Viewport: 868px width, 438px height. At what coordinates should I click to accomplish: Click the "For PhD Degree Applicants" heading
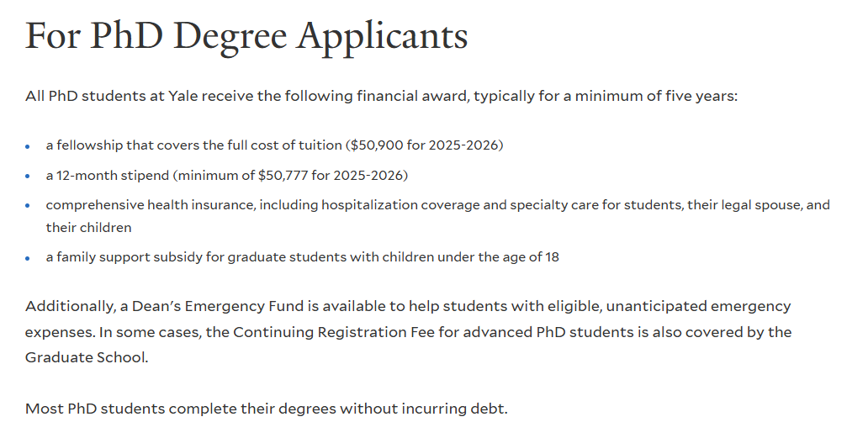coord(246,36)
